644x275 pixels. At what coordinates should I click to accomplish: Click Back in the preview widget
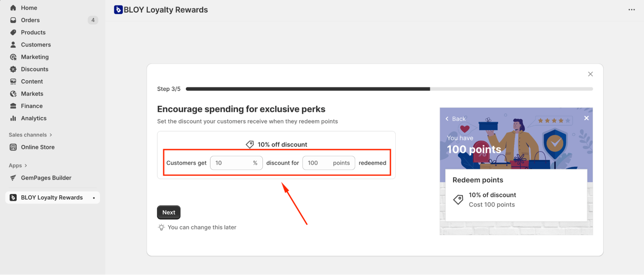tap(456, 119)
